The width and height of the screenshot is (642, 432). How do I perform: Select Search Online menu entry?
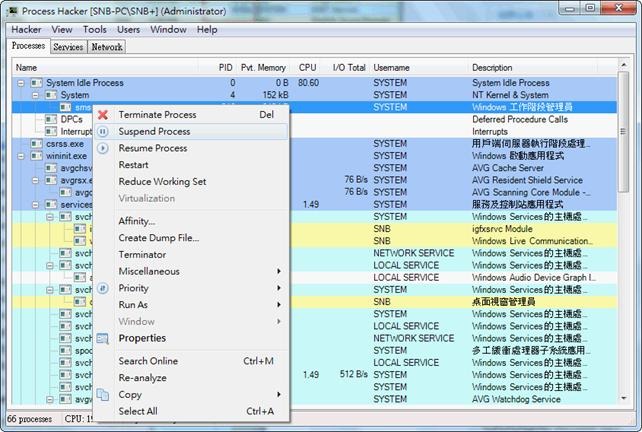(x=148, y=361)
